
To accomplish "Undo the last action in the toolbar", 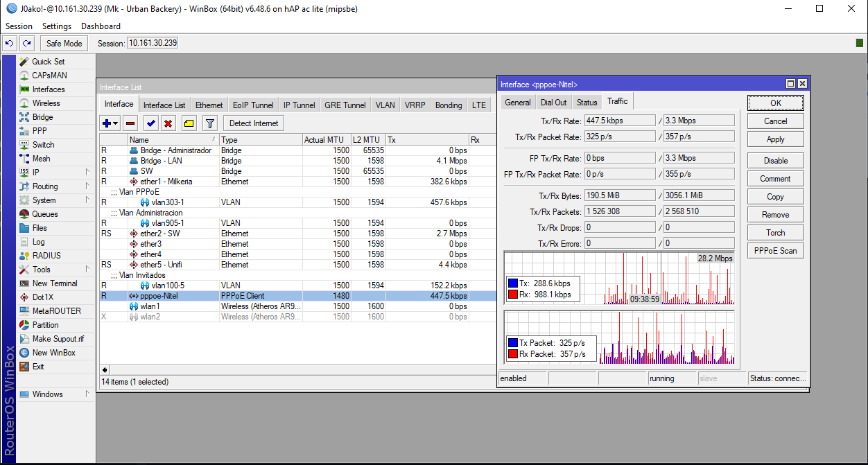I will pos(9,43).
